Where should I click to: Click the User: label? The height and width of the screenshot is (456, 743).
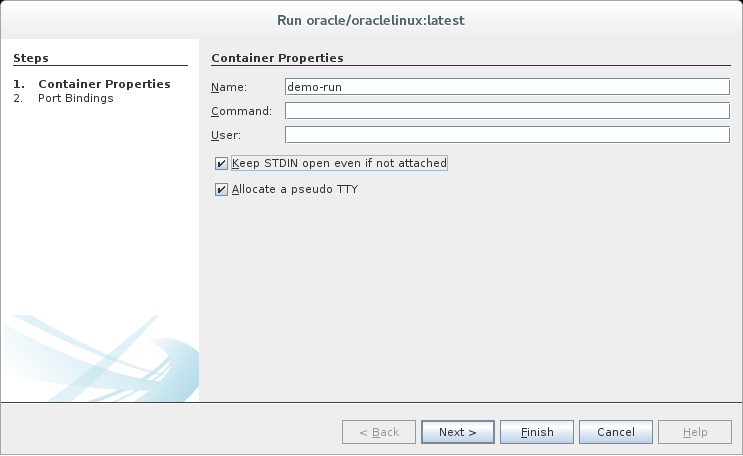pos(226,135)
